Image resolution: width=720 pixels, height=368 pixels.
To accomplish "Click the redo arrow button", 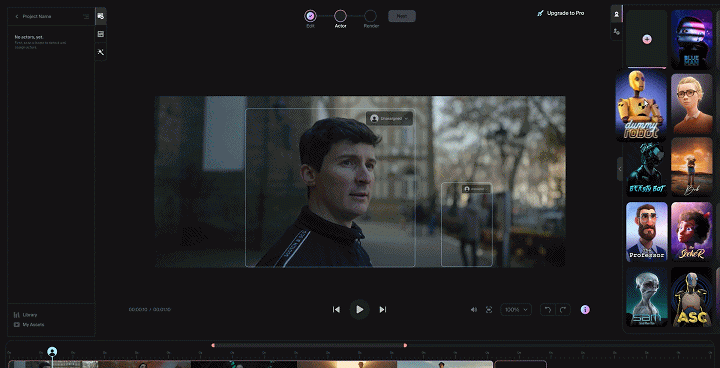I will [563, 310].
